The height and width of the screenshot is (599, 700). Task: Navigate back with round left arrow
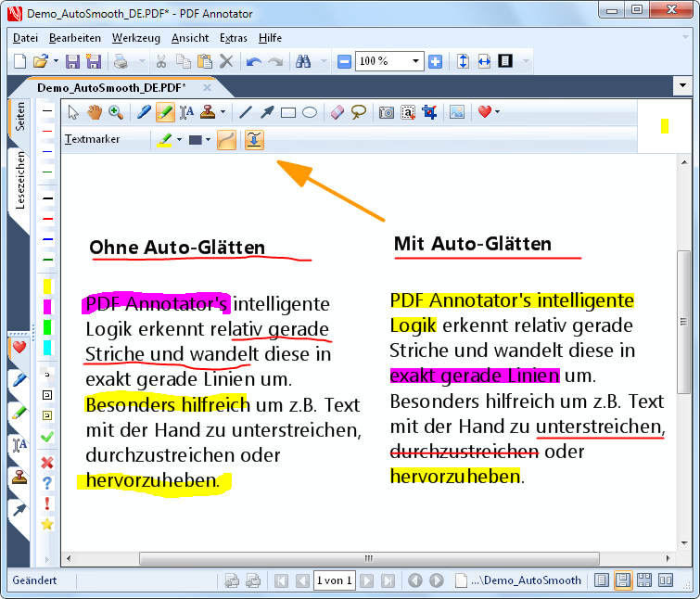click(415, 580)
